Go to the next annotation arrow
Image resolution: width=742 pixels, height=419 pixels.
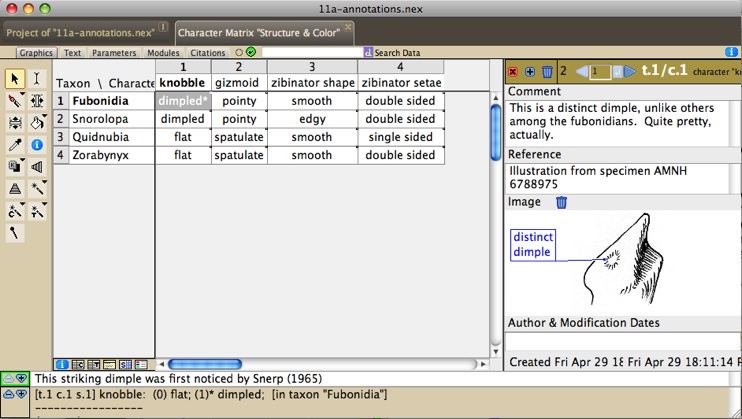pos(629,72)
